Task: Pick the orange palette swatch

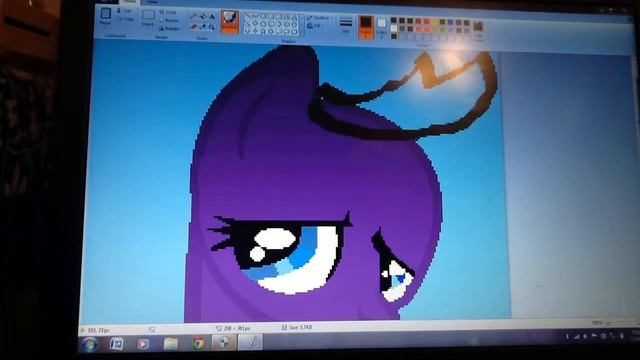Action: [427, 21]
